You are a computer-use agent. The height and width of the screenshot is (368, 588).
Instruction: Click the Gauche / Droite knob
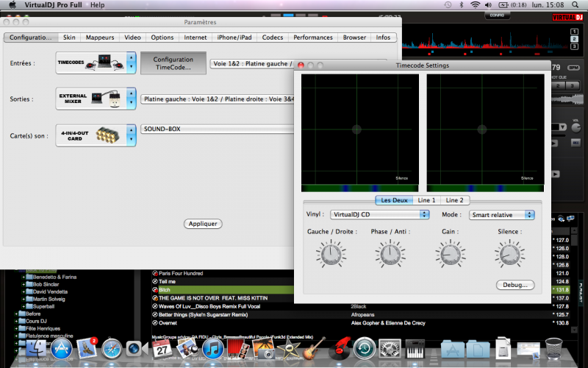pos(331,254)
